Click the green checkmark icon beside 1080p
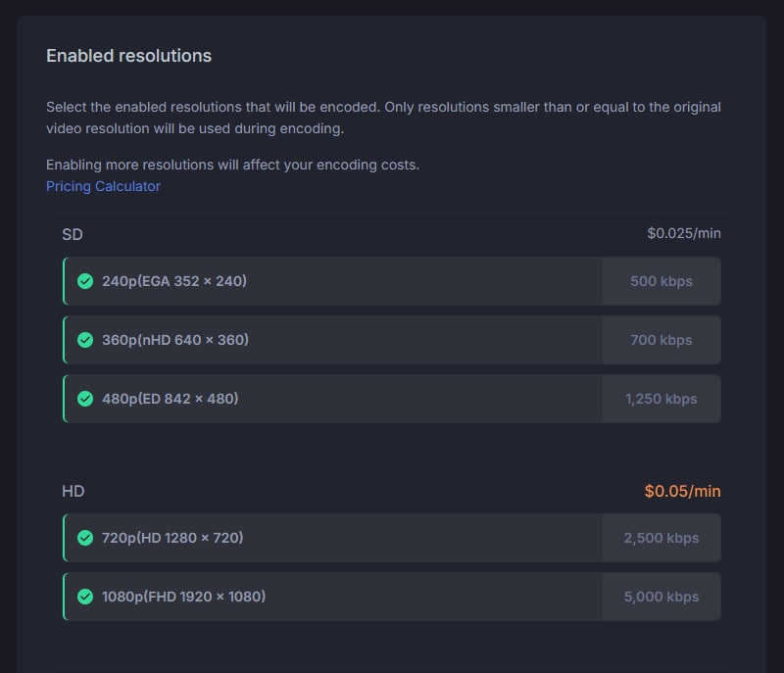Screen dimensions: 784x673 (x=85, y=598)
